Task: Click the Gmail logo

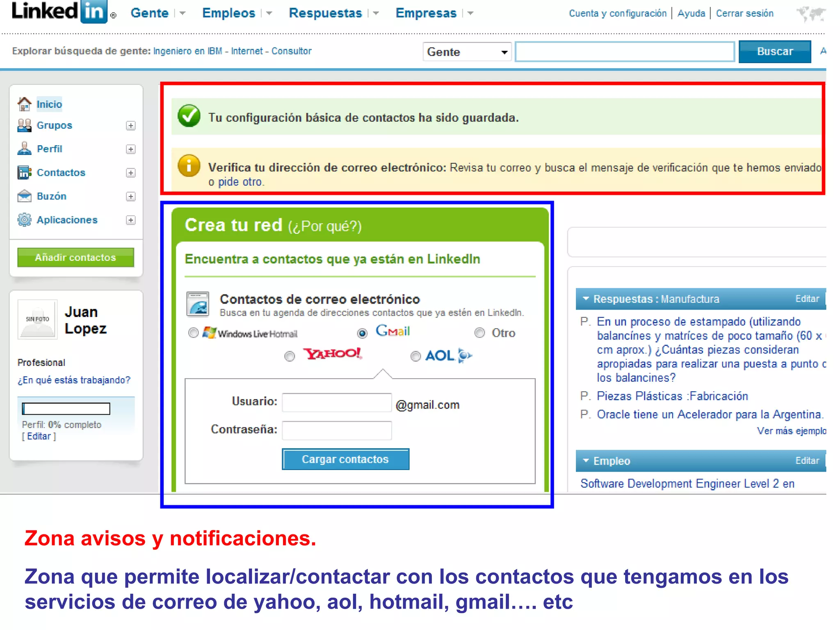Action: [x=393, y=331]
